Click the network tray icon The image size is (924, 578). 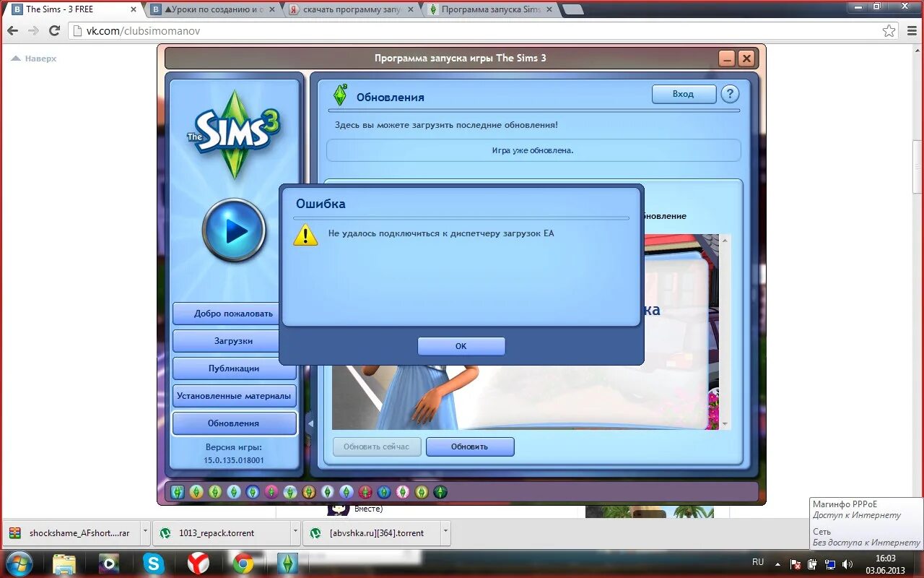(x=830, y=564)
